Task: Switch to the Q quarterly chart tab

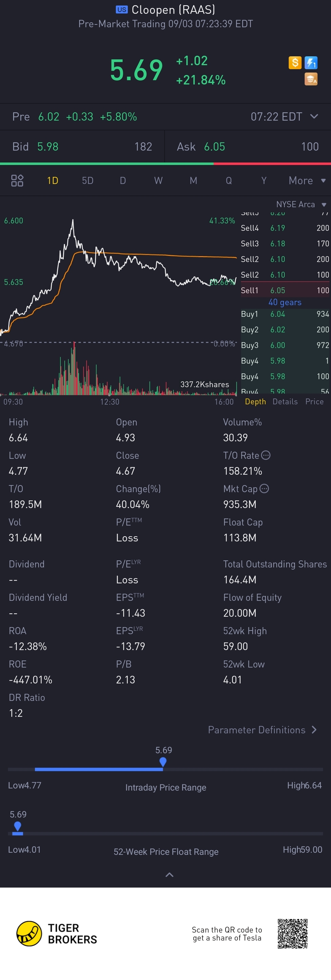Action: (x=229, y=180)
